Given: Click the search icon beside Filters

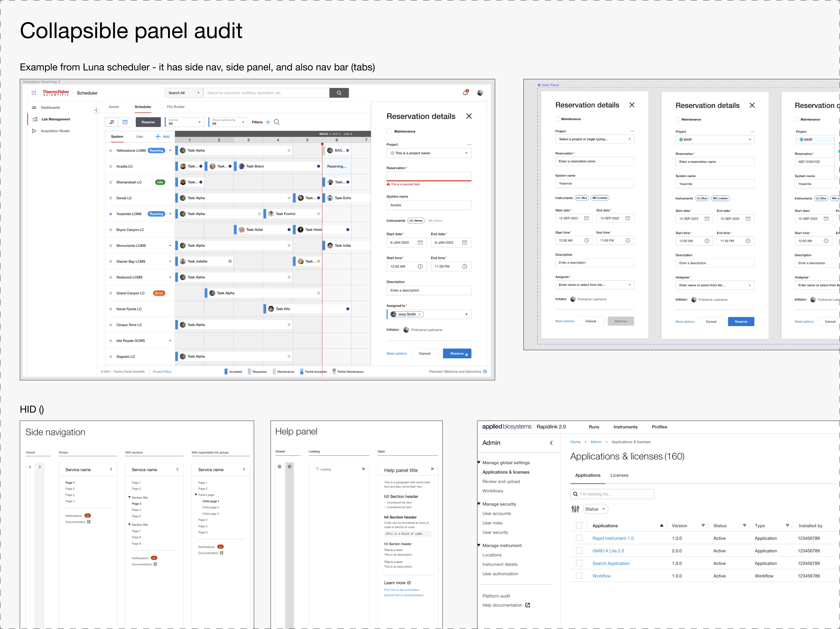Looking at the screenshot, I should click(277, 122).
